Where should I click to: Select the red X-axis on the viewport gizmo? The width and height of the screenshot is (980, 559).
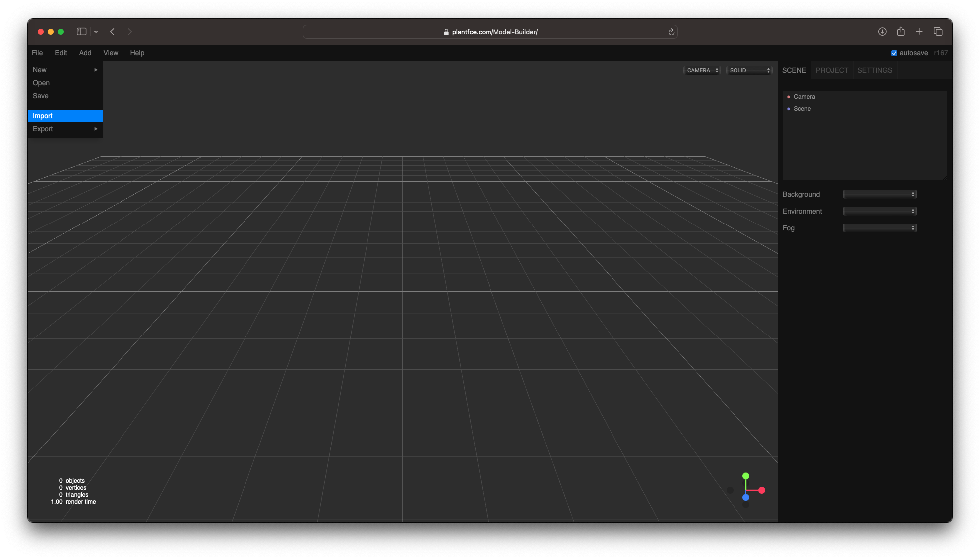click(762, 489)
